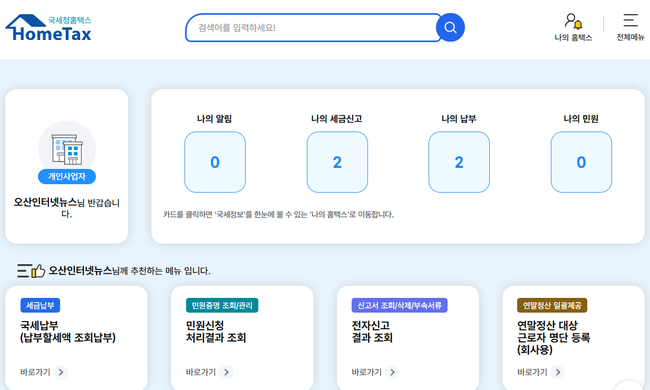
Task: Click the 나의 민원 label
Action: [x=581, y=119]
